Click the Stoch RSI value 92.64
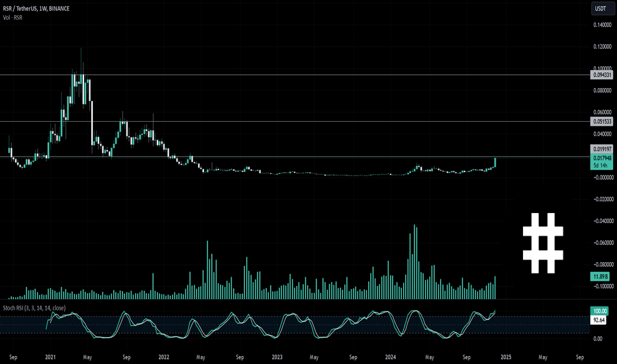This screenshot has width=617, height=364. click(599, 320)
